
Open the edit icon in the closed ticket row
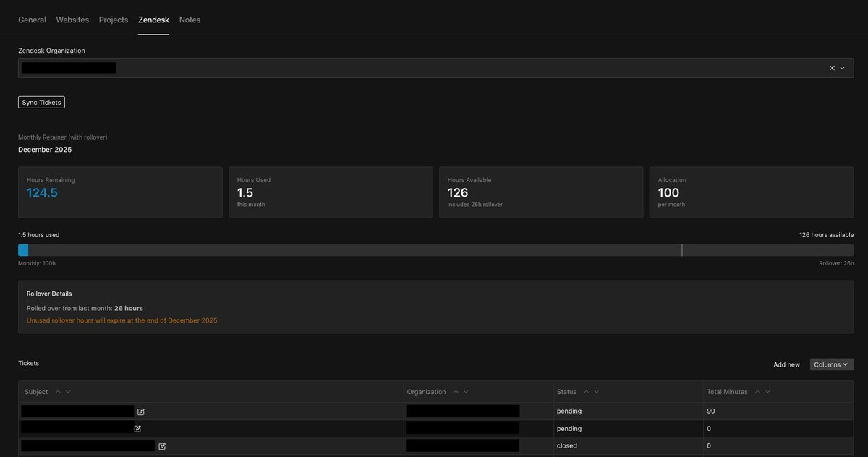click(162, 446)
